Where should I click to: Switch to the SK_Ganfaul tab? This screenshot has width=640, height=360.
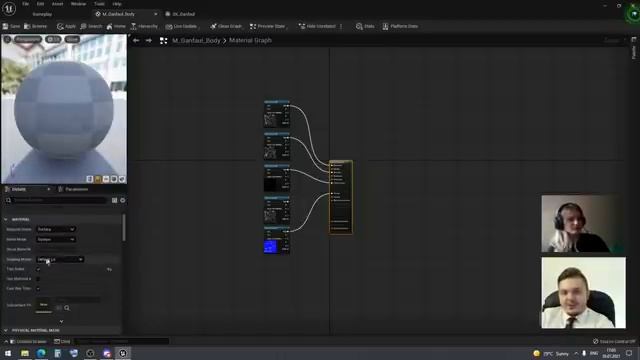tap(180, 14)
